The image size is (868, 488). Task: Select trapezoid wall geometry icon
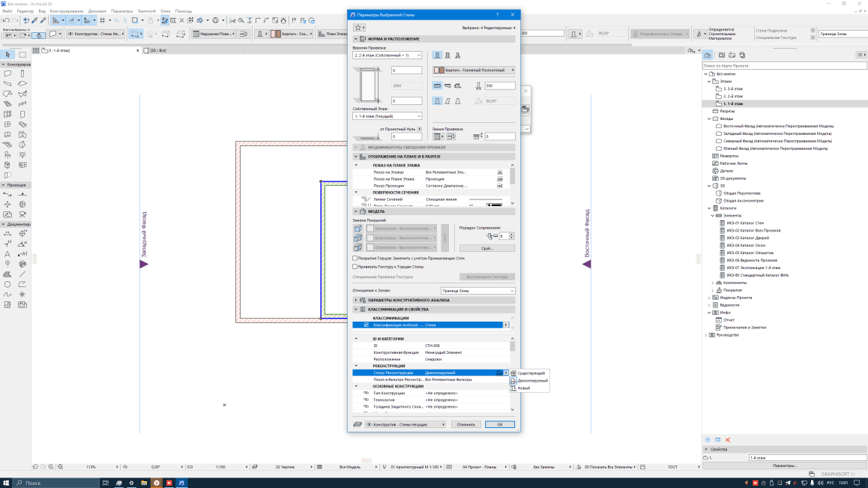point(447,86)
